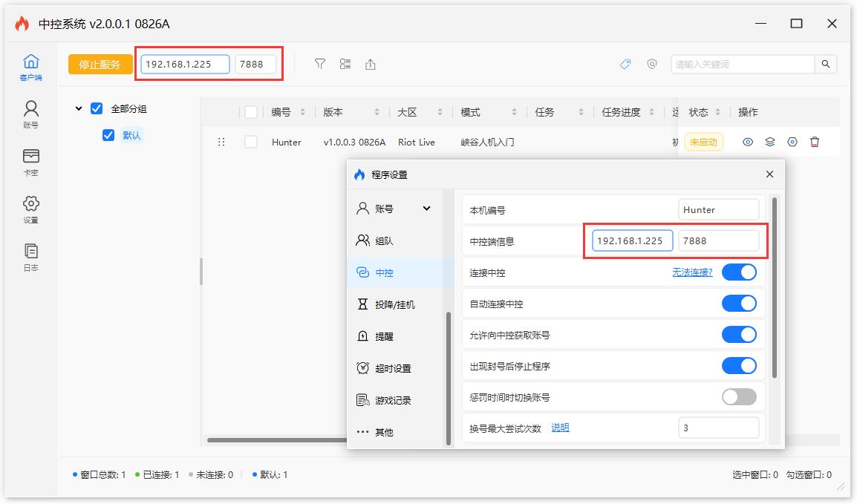Click the 本机编号 input field

[718, 210]
